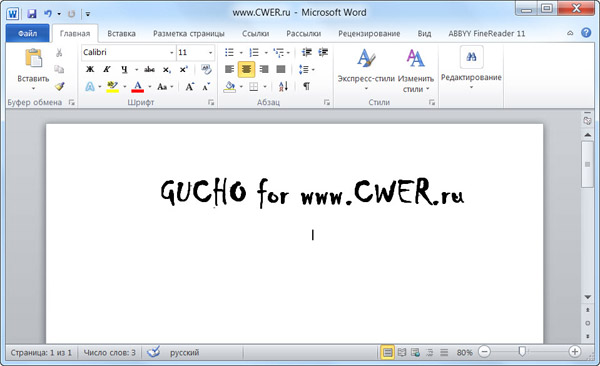The width and height of the screenshot is (600, 366).
Task: Click the Shading paint bucket icon
Action: (230, 87)
